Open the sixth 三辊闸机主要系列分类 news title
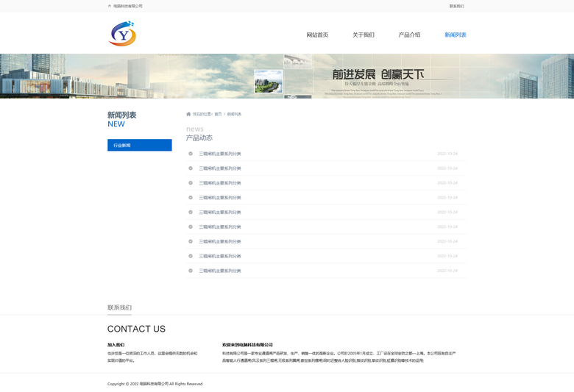The width and height of the screenshot is (574, 392). 219,227
